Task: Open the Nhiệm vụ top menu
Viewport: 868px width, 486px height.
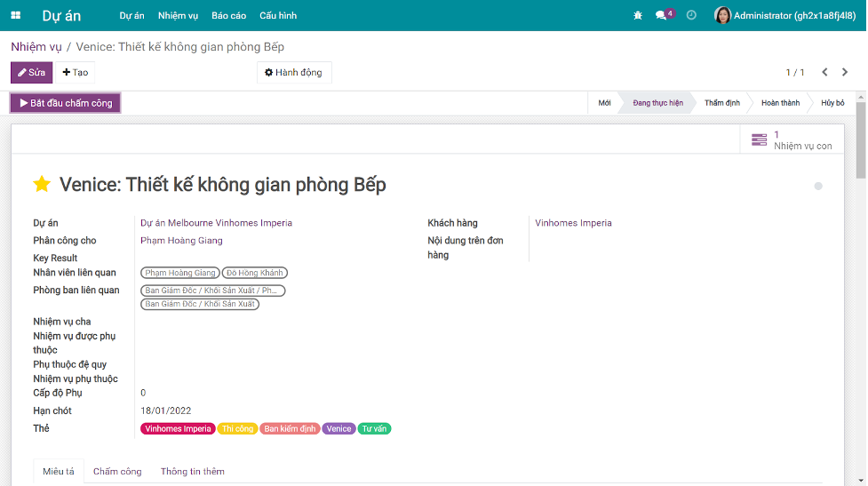Action: (x=178, y=15)
